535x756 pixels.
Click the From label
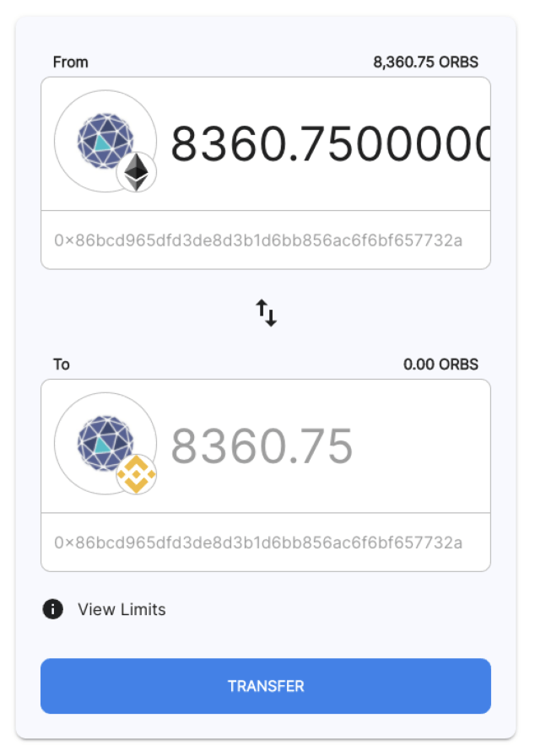[70, 62]
